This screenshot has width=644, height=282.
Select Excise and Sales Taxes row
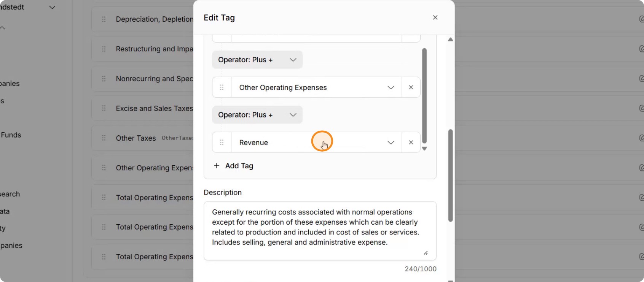[155, 108]
